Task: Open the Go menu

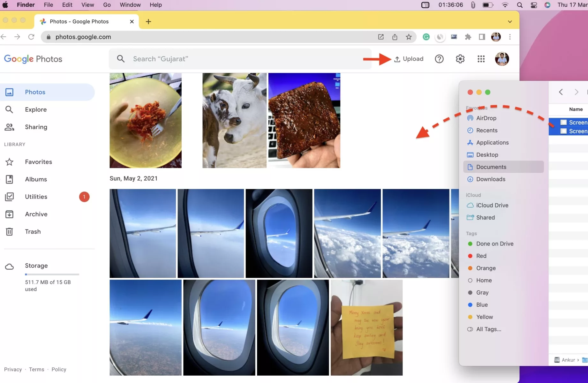Action: coord(107,5)
